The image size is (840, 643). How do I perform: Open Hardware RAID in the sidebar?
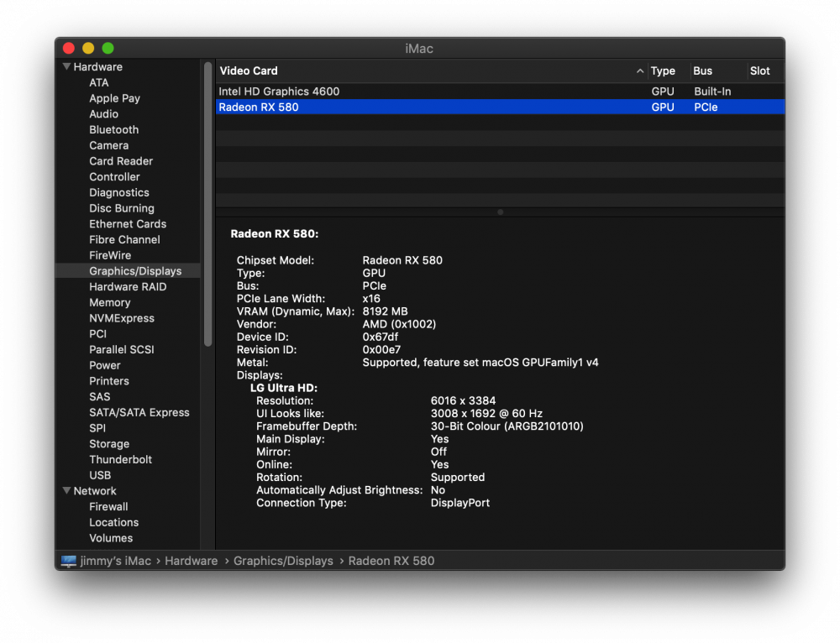tap(128, 287)
